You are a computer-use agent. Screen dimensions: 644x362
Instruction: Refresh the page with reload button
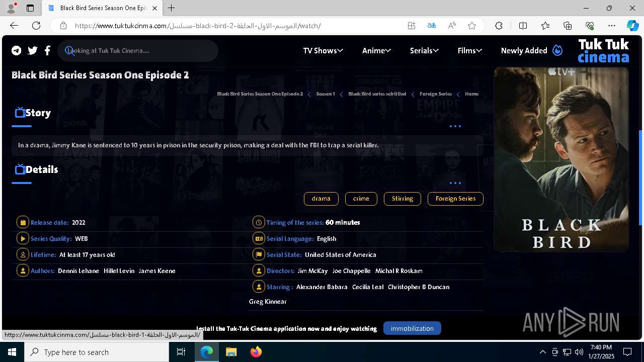tap(36, 26)
